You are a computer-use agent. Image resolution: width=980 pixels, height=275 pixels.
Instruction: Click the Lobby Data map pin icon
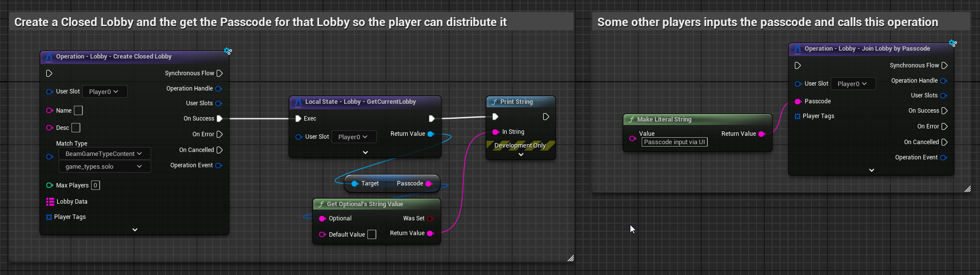point(50,202)
